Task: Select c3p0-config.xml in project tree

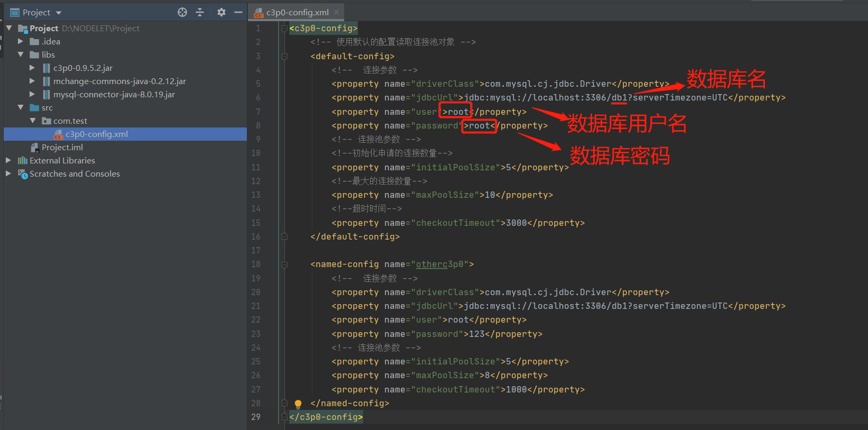Action: pos(97,134)
